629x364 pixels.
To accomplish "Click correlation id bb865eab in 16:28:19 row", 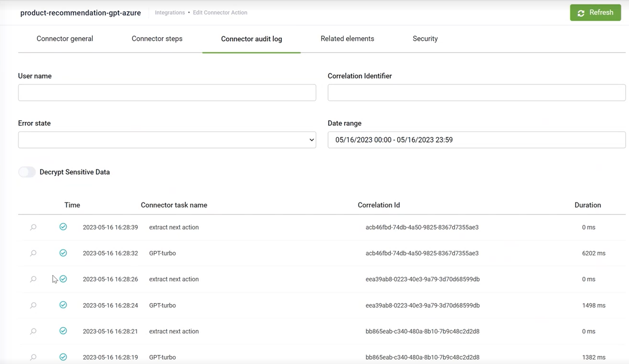I will coord(422,357).
